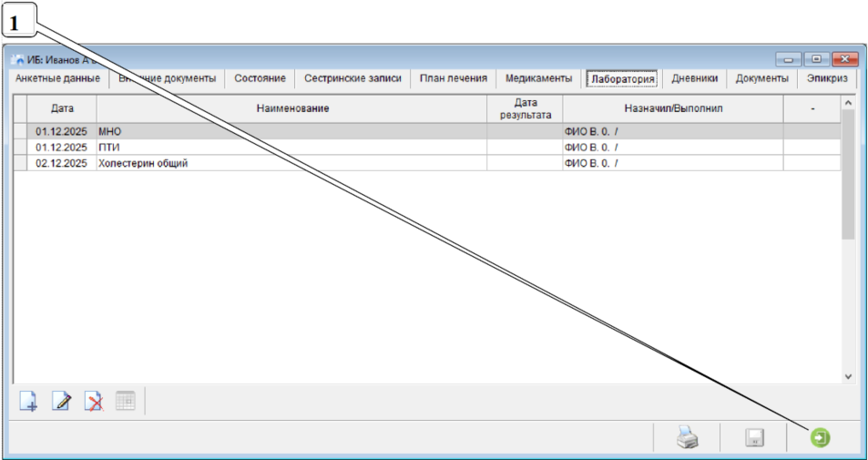Click the grayed table view icon
This screenshot has width=868, height=460.
tap(125, 402)
